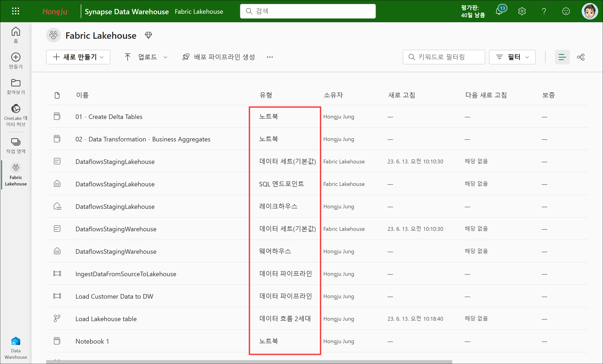Image resolution: width=603 pixels, height=364 pixels.
Task: Open the settings gear in header
Action: tap(522, 11)
